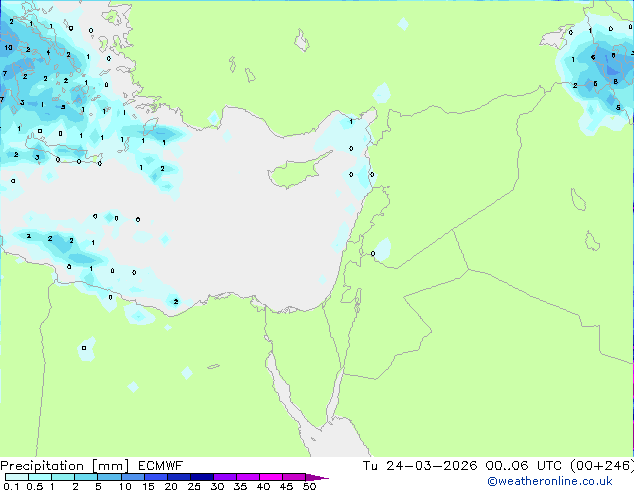
Task: Click the '10' precipitation value on the map
Action: 8,47
